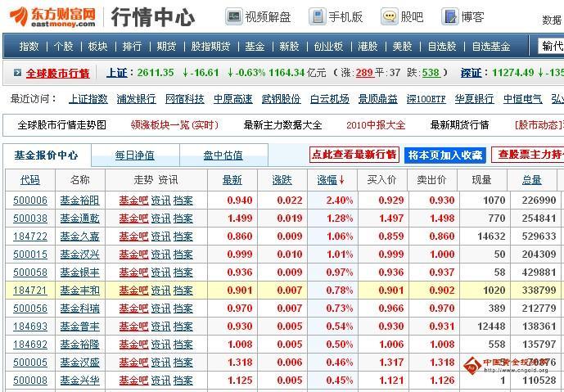Viewport: 564px width, 392px height.
Task: Open 领涨板块一览(实时) link
Action: (x=175, y=125)
